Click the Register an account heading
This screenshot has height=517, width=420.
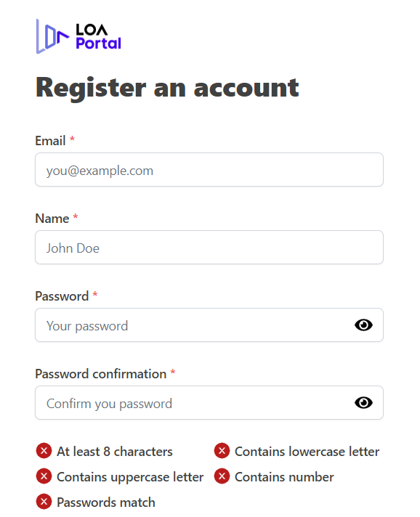coord(167,88)
